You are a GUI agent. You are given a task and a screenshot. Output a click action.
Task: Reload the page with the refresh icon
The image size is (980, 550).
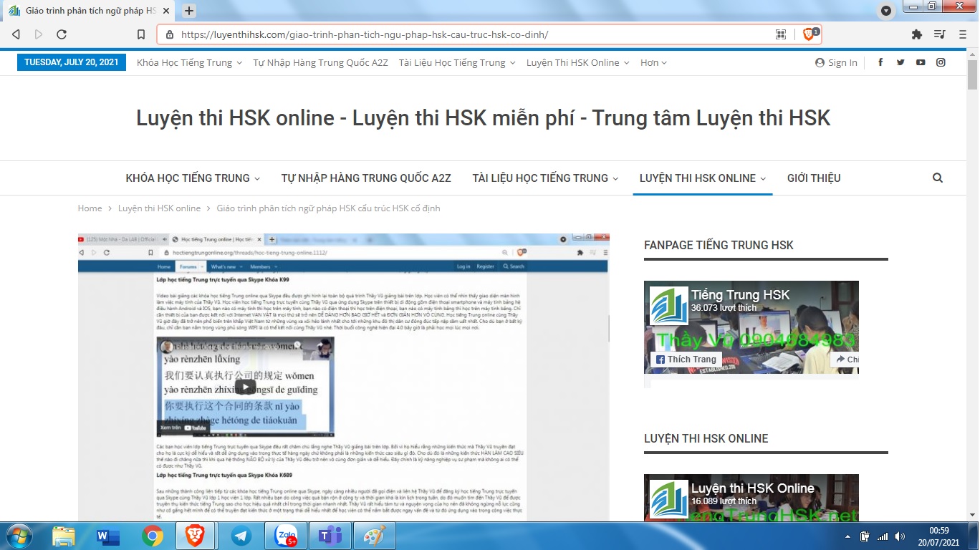(x=62, y=34)
